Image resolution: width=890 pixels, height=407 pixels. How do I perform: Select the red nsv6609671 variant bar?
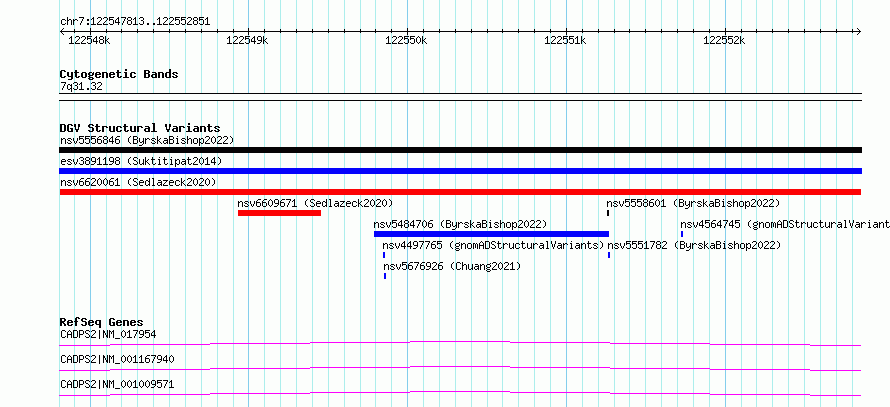point(279,213)
